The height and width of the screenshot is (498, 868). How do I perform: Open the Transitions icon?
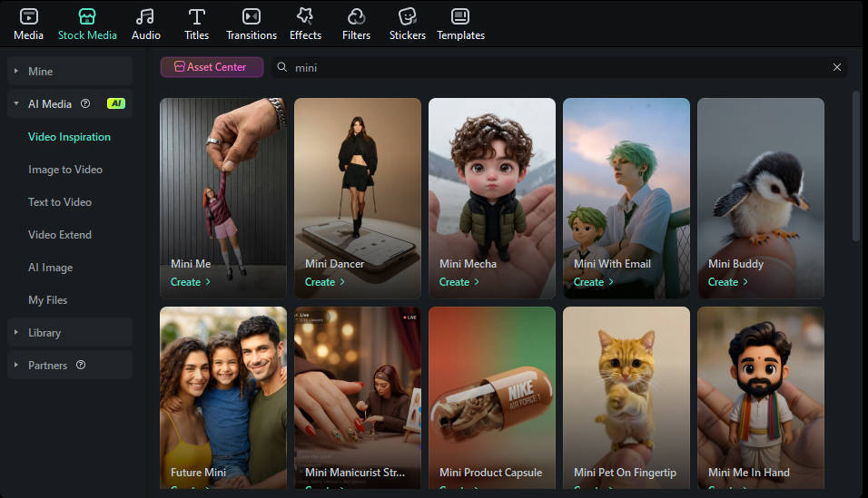click(x=252, y=16)
